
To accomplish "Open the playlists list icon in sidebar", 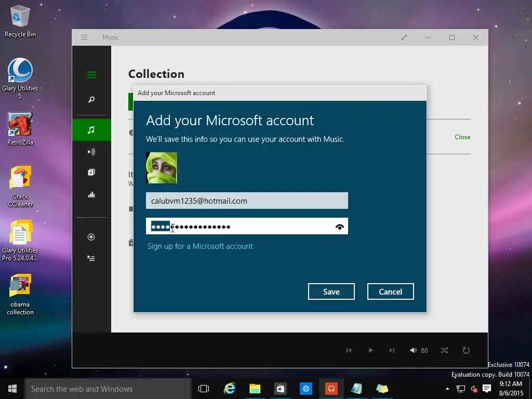I will (x=91, y=258).
